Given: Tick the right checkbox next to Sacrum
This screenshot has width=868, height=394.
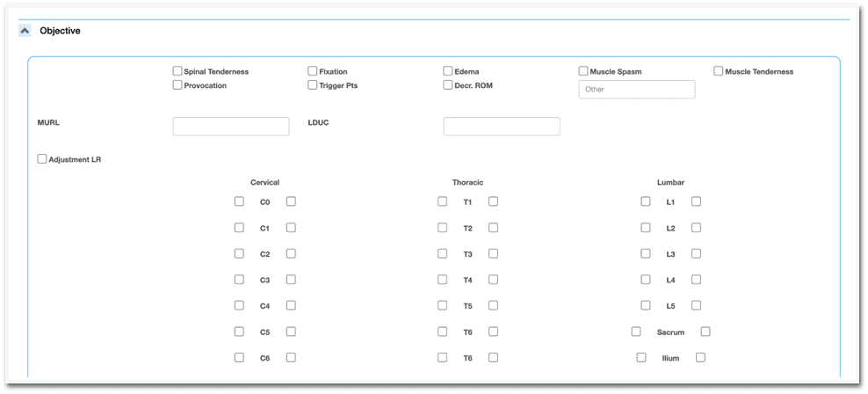Looking at the screenshot, I should (705, 332).
